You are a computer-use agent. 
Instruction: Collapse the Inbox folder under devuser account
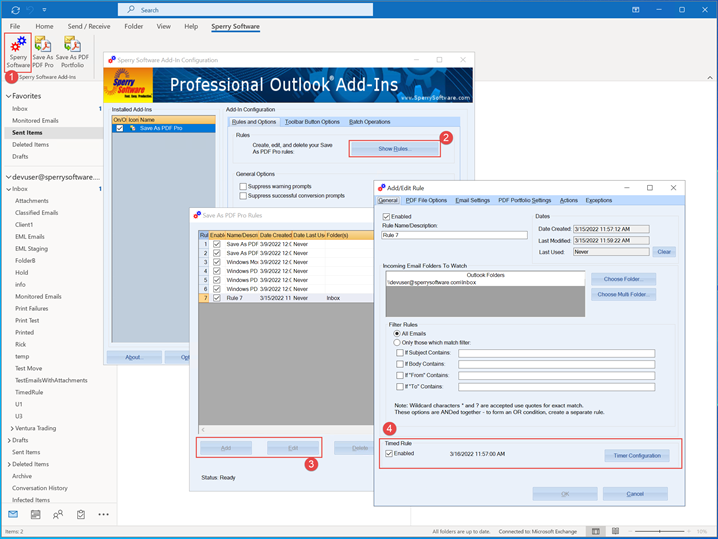(x=9, y=189)
